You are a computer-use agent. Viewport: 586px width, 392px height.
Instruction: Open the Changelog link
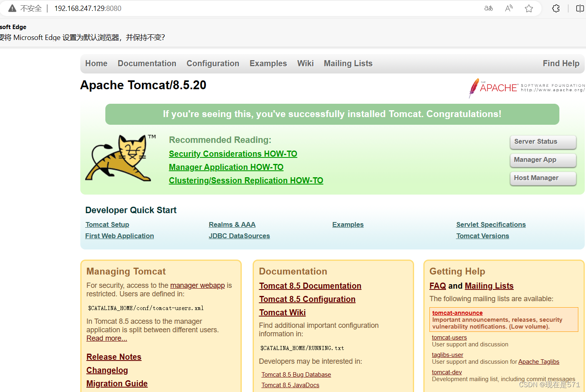[x=107, y=370]
